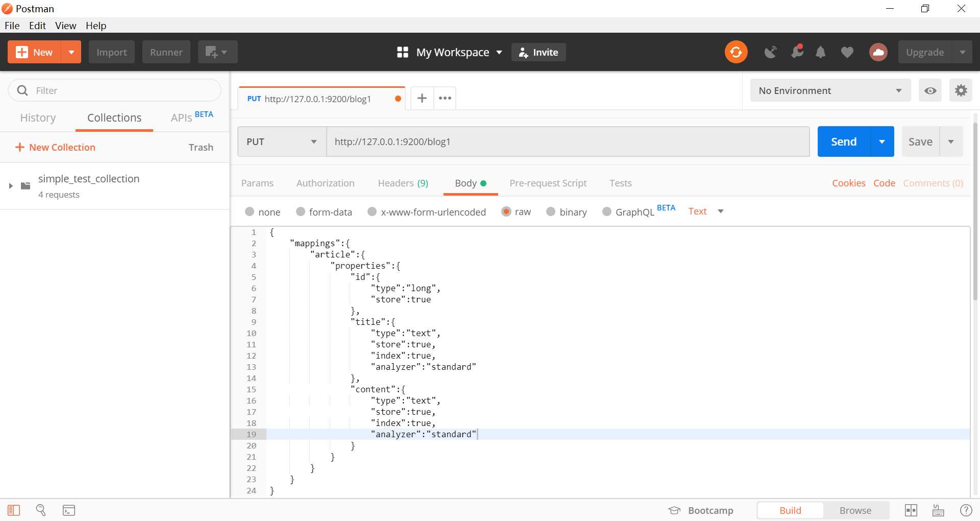Image resolution: width=980 pixels, height=521 pixels.
Task: Click the blue Send button
Action: pos(844,141)
